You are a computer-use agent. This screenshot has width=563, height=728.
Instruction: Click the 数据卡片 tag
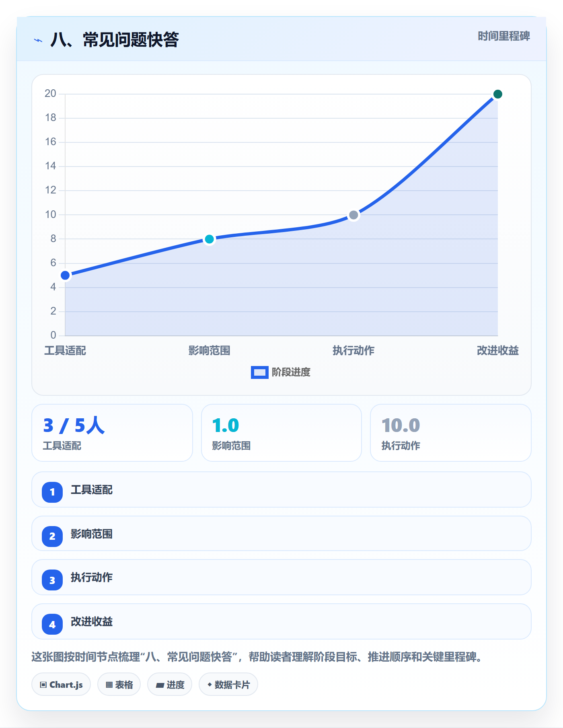(x=228, y=684)
